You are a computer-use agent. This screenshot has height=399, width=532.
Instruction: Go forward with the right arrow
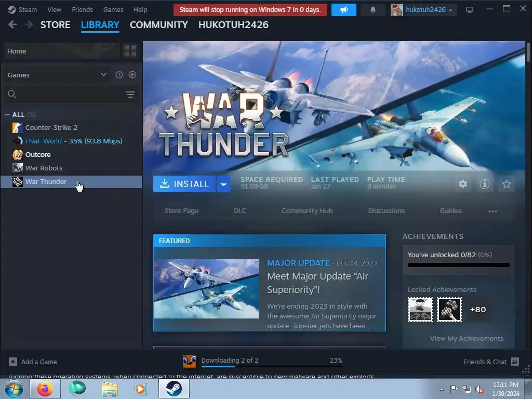[29, 24]
